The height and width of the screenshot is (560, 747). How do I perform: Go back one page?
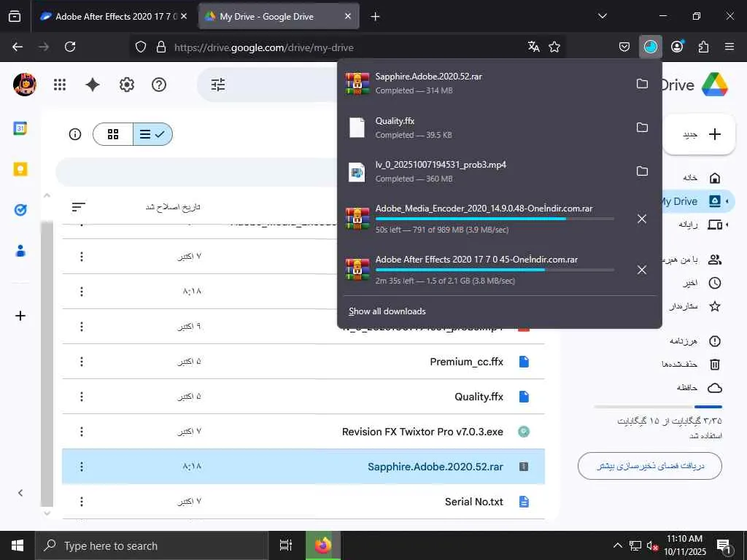pos(18,47)
